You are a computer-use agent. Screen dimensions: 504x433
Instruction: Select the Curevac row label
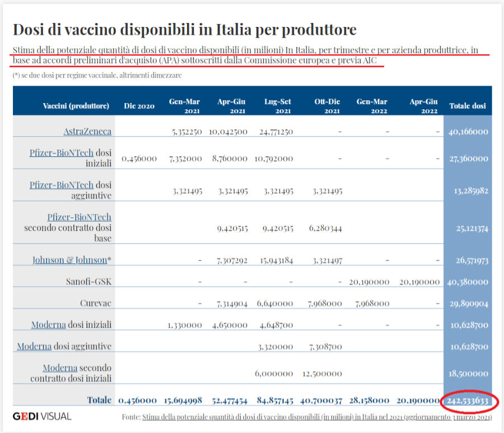point(96,304)
